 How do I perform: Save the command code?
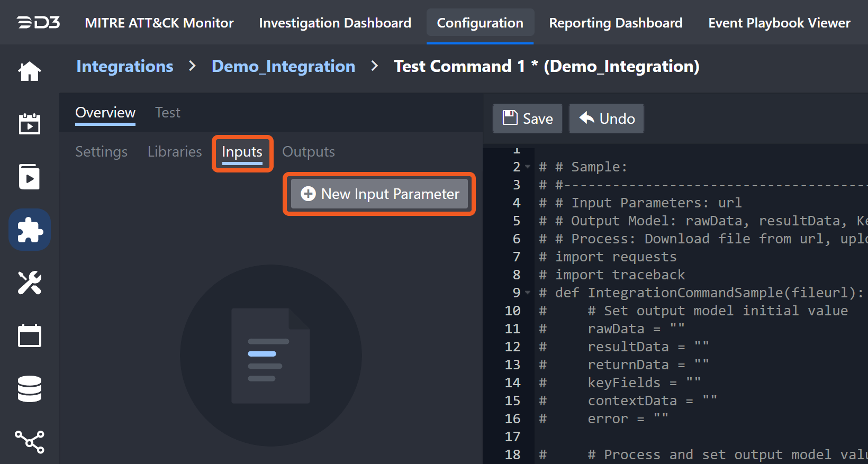[527, 119]
